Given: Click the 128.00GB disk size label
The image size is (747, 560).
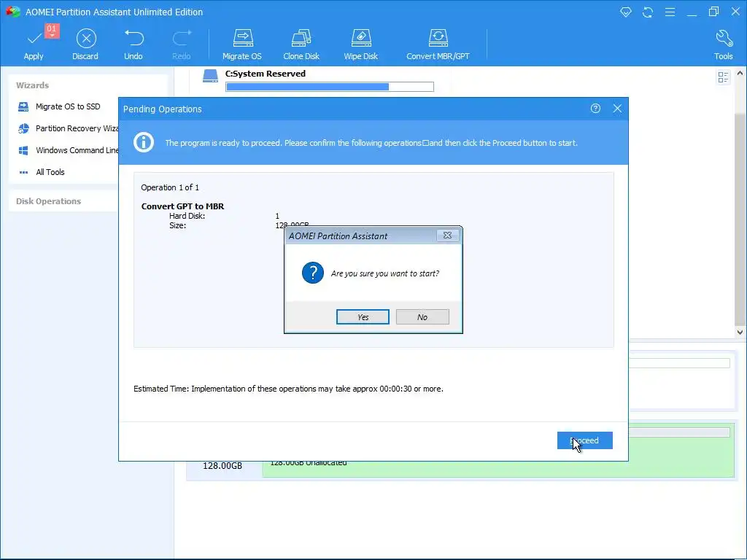Looking at the screenshot, I should (x=222, y=466).
